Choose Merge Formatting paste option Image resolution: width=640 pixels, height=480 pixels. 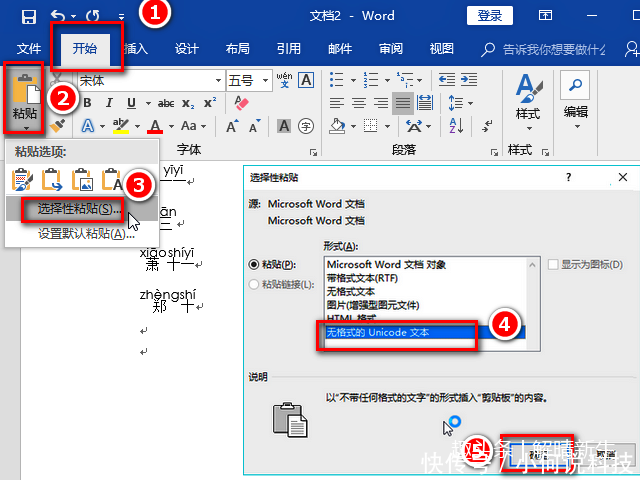click(x=52, y=180)
